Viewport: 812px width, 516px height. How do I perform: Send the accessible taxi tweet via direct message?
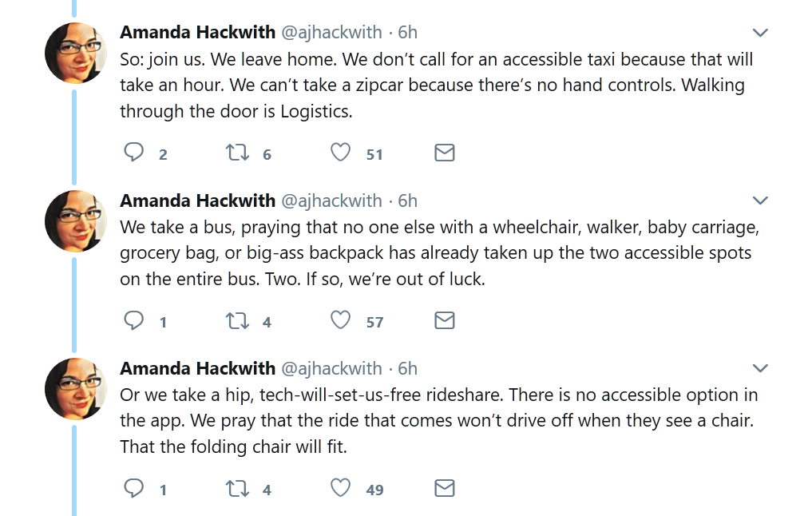click(444, 153)
